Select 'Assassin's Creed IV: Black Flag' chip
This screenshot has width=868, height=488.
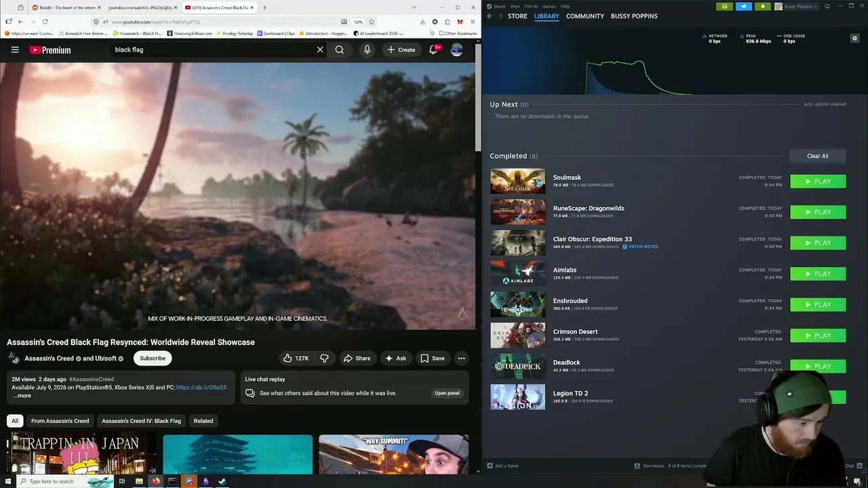pos(141,421)
